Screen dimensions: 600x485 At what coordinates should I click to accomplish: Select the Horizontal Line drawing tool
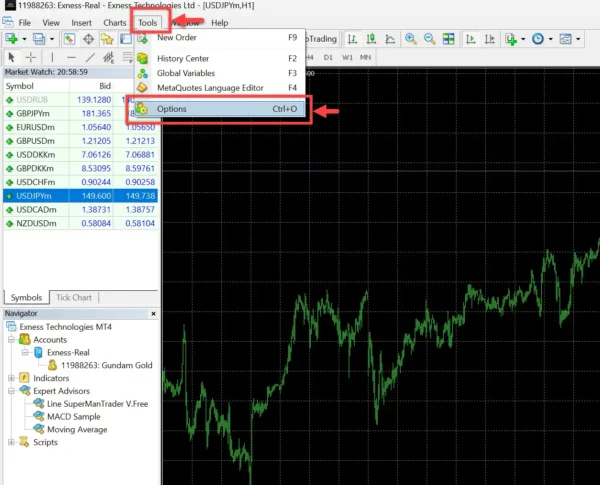pyautogui.click(x=71, y=57)
